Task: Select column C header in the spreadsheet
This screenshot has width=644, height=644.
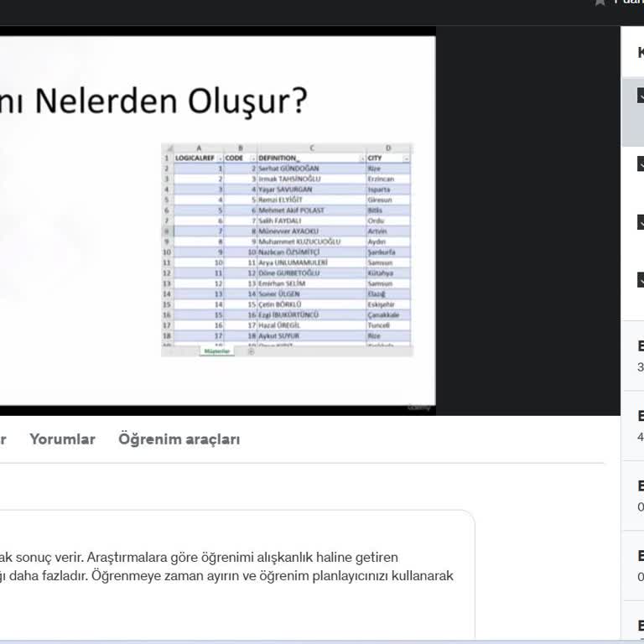Action: 312,148
